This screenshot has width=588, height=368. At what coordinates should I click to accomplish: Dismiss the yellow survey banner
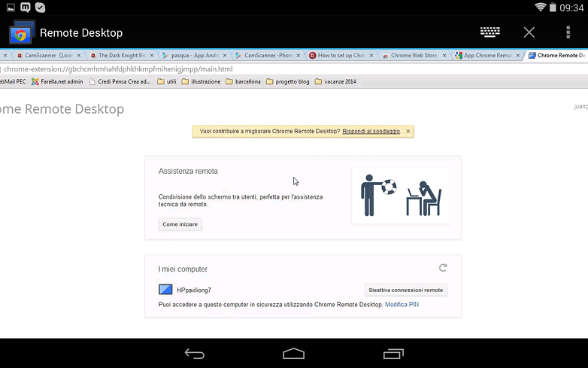[408, 131]
